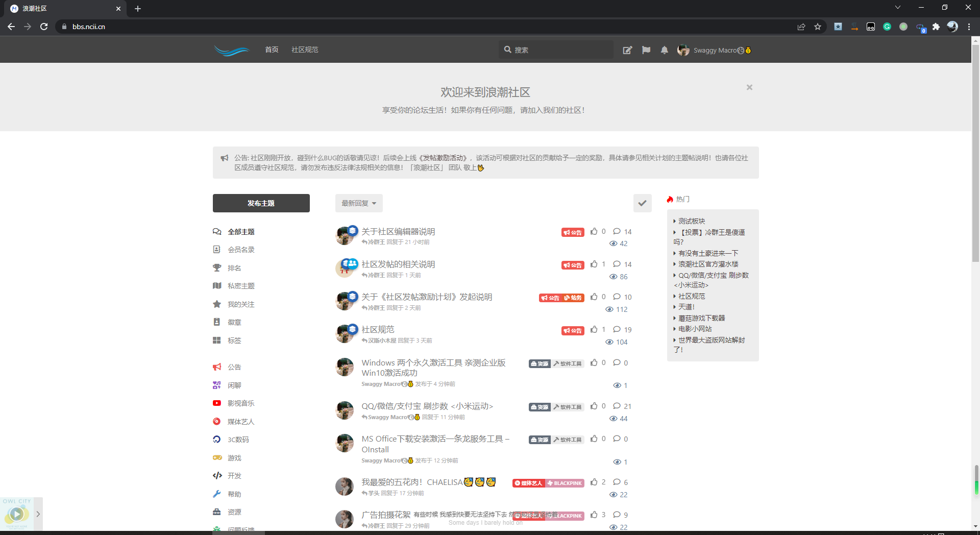Toggle like on the 我最爱的五花肉 topic
Image resolution: width=980 pixels, height=535 pixels.
[593, 482]
